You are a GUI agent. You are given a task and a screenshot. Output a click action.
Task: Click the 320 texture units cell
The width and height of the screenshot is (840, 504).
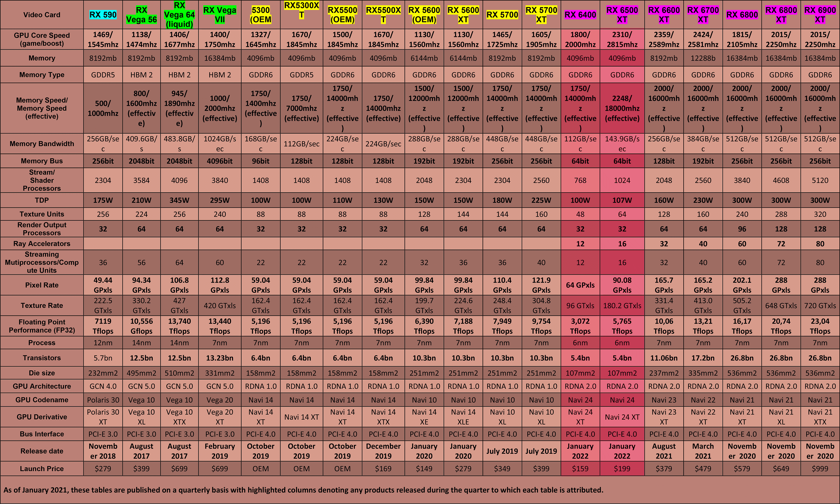point(820,214)
